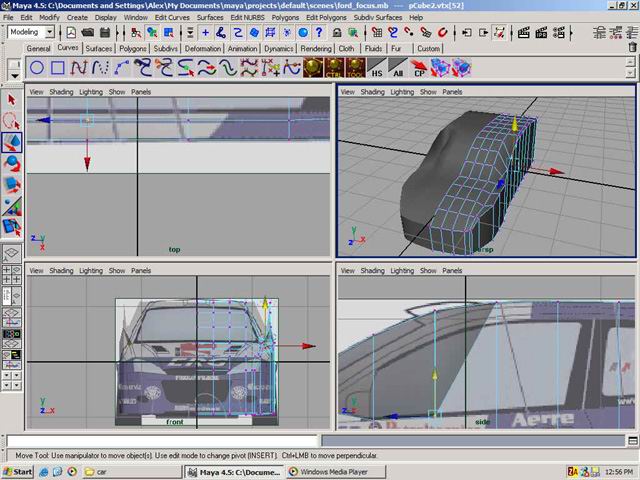
Task: Open Panels menu in side viewport
Action: (x=452, y=271)
